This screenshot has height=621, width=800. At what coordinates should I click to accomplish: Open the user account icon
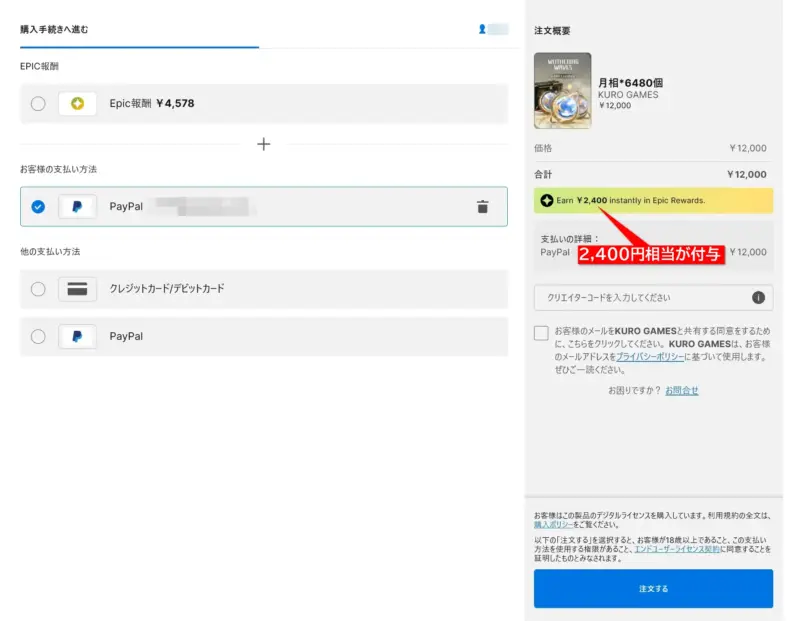click(482, 29)
